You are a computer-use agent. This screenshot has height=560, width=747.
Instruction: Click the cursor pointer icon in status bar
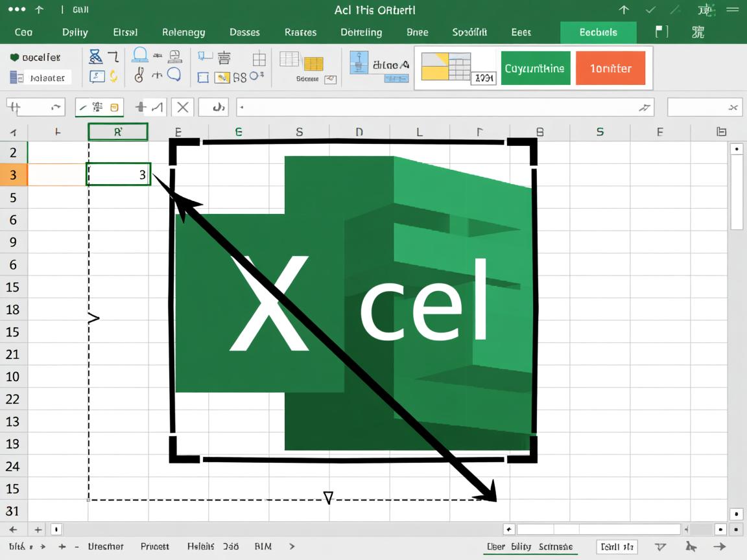pos(691,547)
